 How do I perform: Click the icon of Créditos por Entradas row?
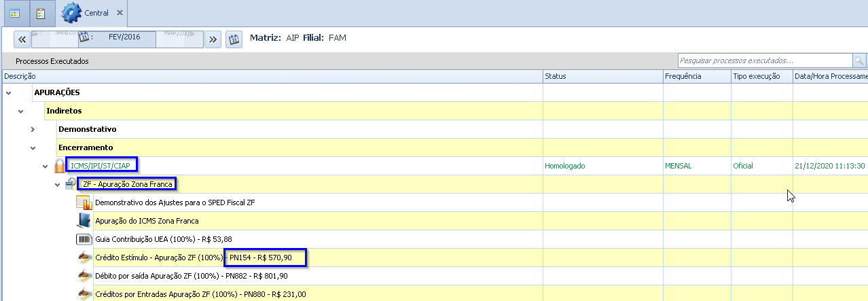tap(84, 294)
